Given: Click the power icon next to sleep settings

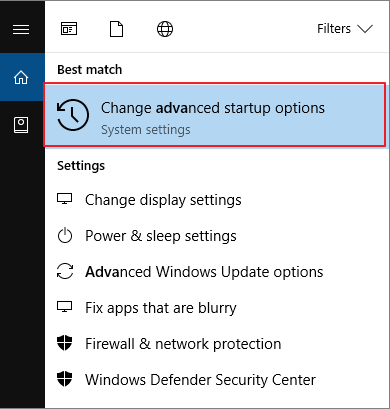Looking at the screenshot, I should click(x=65, y=235).
